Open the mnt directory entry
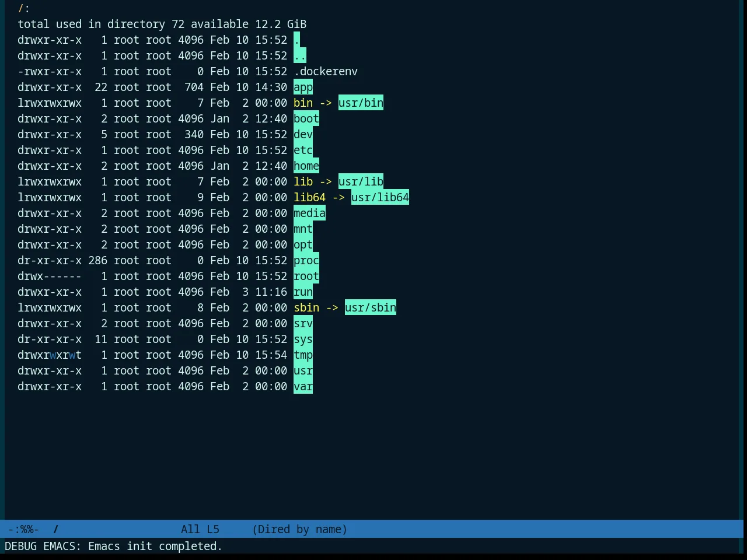Image resolution: width=747 pixels, height=560 pixels. coord(303,229)
